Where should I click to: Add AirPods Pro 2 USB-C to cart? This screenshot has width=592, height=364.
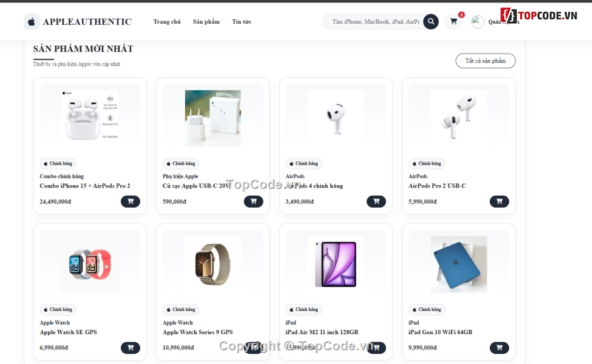tap(499, 201)
